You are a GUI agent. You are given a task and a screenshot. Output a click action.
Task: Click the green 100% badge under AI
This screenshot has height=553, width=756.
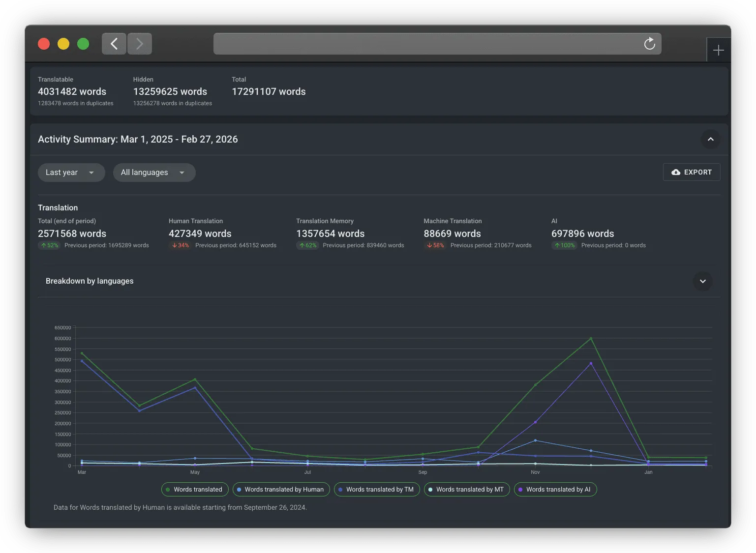coord(564,245)
